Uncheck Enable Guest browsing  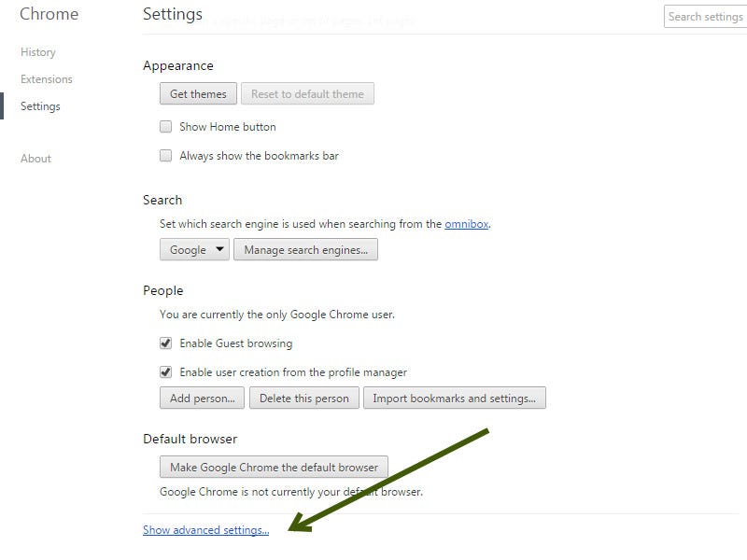(166, 343)
